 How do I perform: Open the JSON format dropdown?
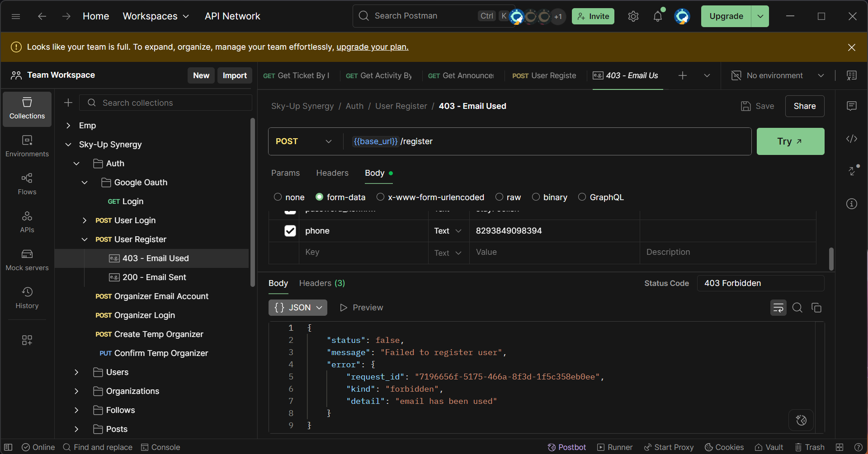(298, 308)
